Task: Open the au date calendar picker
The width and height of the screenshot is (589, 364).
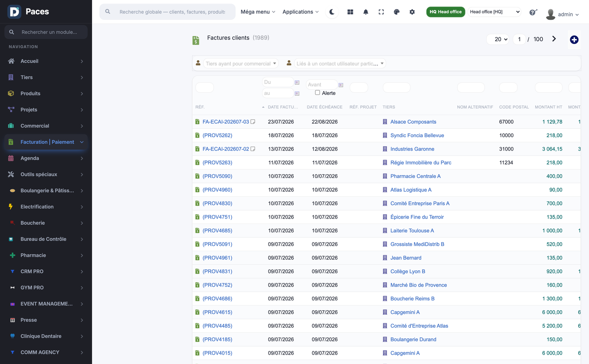Action: (x=297, y=93)
